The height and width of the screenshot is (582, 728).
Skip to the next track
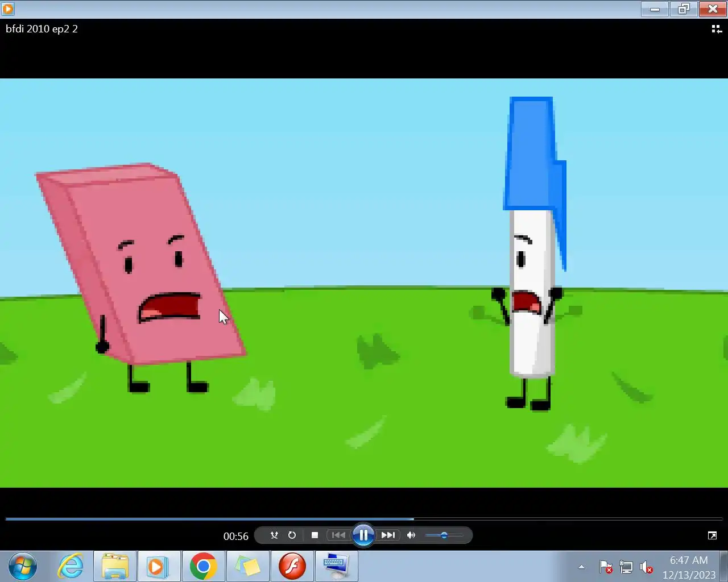coord(388,535)
